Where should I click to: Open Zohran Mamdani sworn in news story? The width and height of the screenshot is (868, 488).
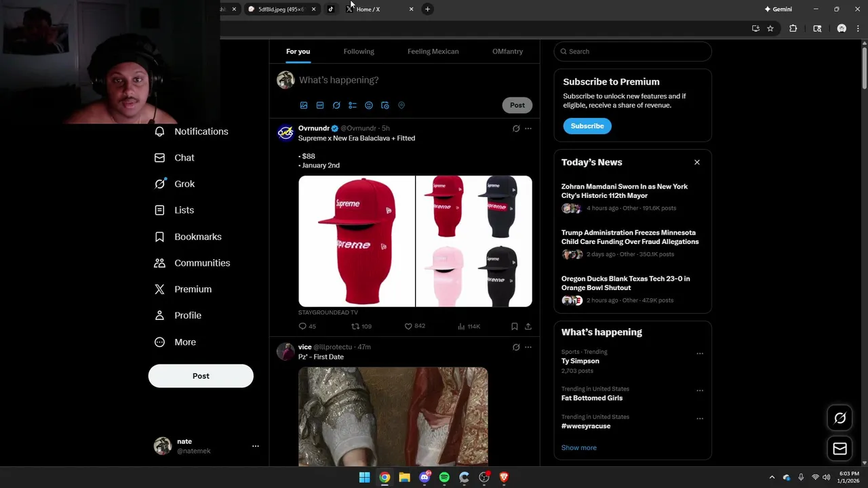coord(633,197)
